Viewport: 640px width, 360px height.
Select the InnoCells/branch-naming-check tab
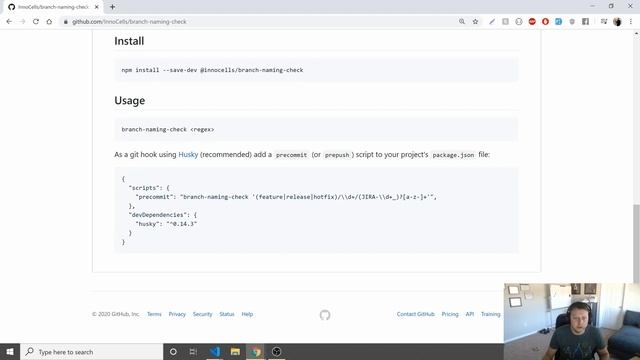coord(53,7)
